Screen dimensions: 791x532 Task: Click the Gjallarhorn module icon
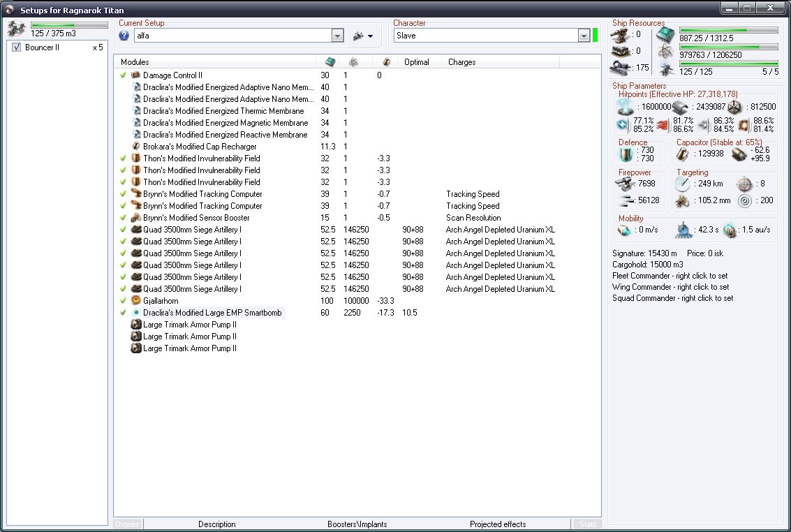tap(135, 300)
